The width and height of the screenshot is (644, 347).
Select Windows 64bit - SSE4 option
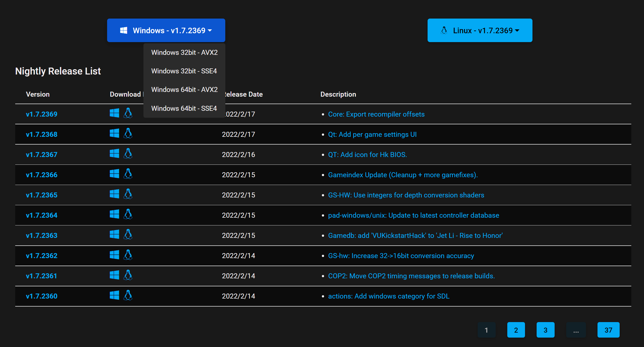click(184, 108)
